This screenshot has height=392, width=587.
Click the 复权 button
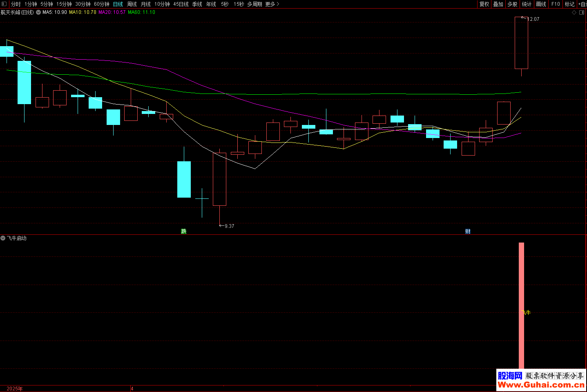[x=484, y=4]
